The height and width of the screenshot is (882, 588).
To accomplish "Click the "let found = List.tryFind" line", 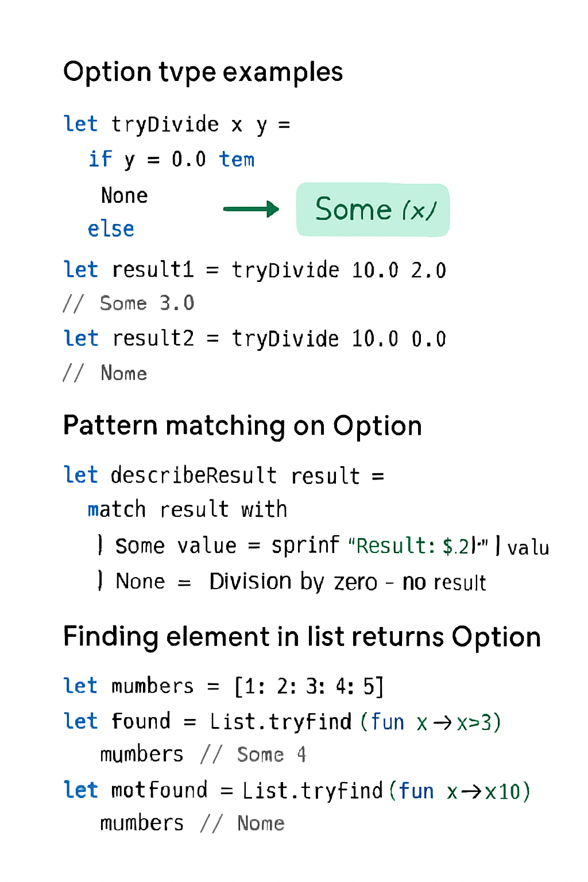I will 281,722.
